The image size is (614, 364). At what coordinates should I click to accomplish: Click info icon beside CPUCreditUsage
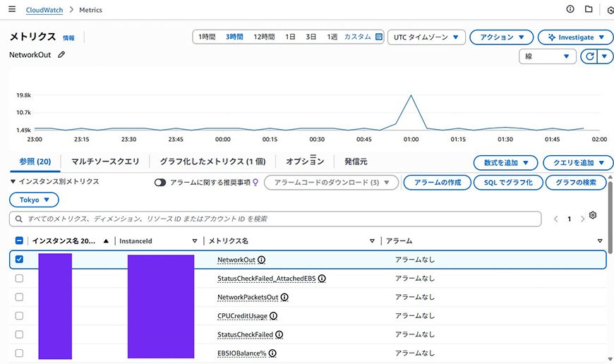pyautogui.click(x=273, y=316)
